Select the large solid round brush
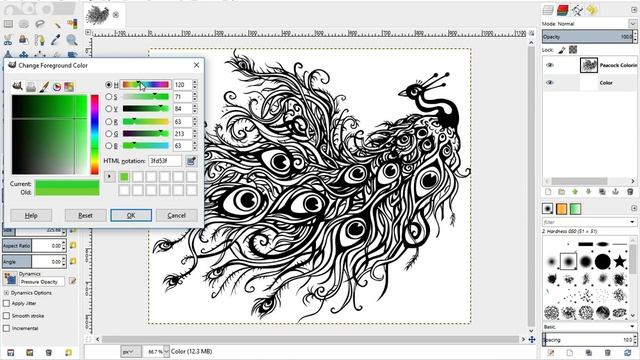Viewport: 640px width, 360px height. (x=602, y=261)
